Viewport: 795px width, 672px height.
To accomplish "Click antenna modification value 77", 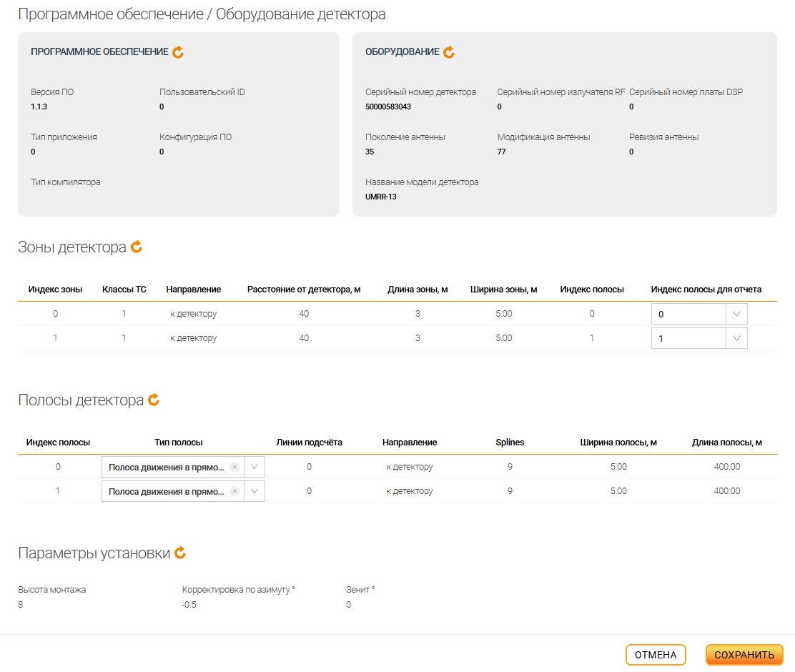I will point(501,152).
